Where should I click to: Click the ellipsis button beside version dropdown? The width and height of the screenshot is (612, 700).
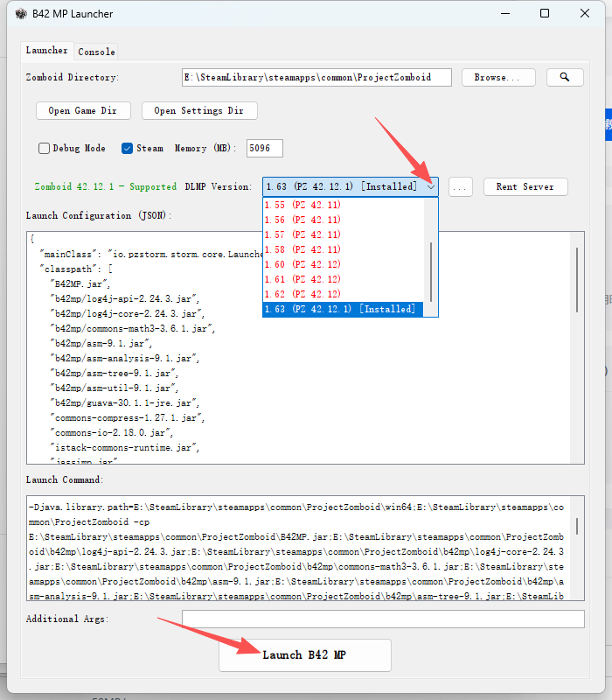click(461, 186)
